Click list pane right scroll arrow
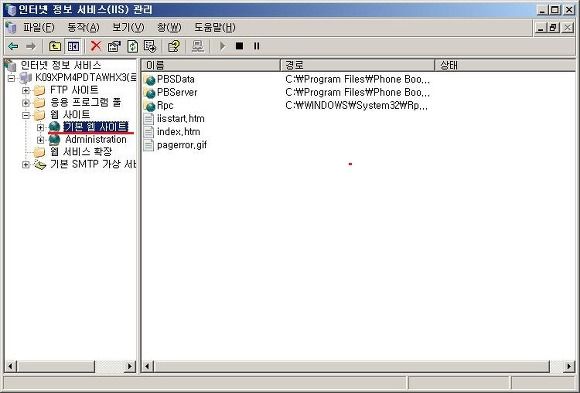Viewport: 580px width, 393px height. click(x=569, y=366)
